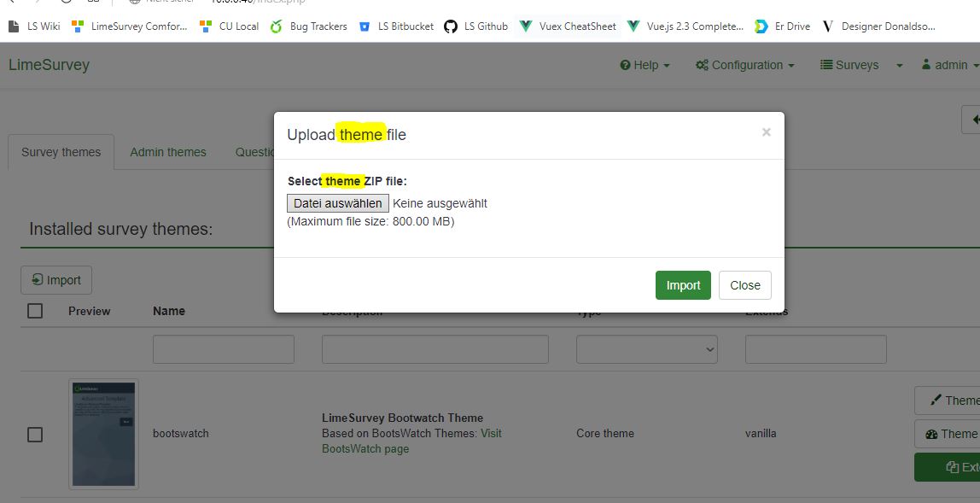Follow the Visit BootsWatch page link
The width and height of the screenshot is (980, 503).
411,441
